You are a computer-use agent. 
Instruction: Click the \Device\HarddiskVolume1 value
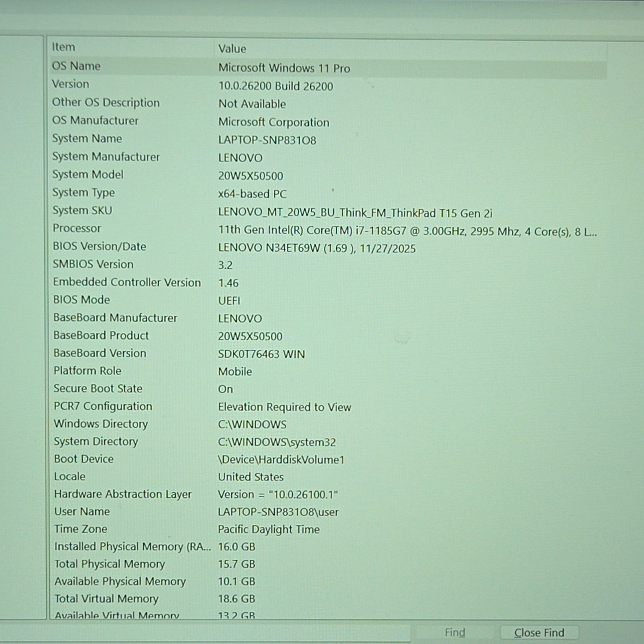pyautogui.click(x=281, y=460)
